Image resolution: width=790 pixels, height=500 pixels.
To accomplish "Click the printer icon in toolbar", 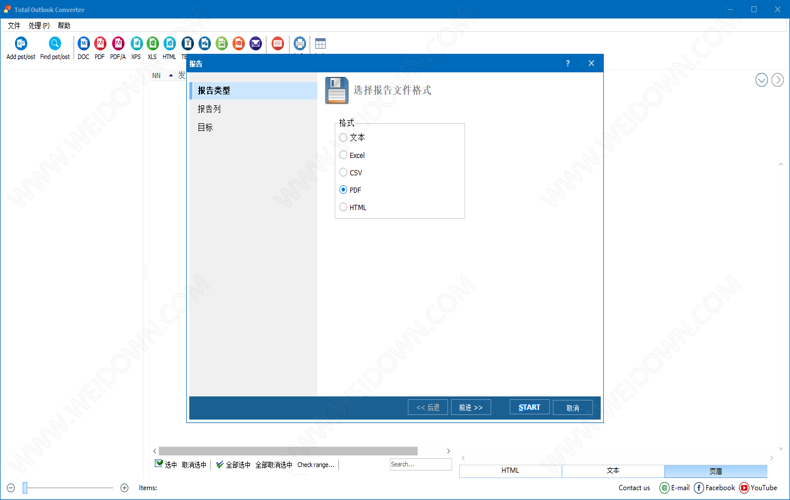I will click(299, 44).
